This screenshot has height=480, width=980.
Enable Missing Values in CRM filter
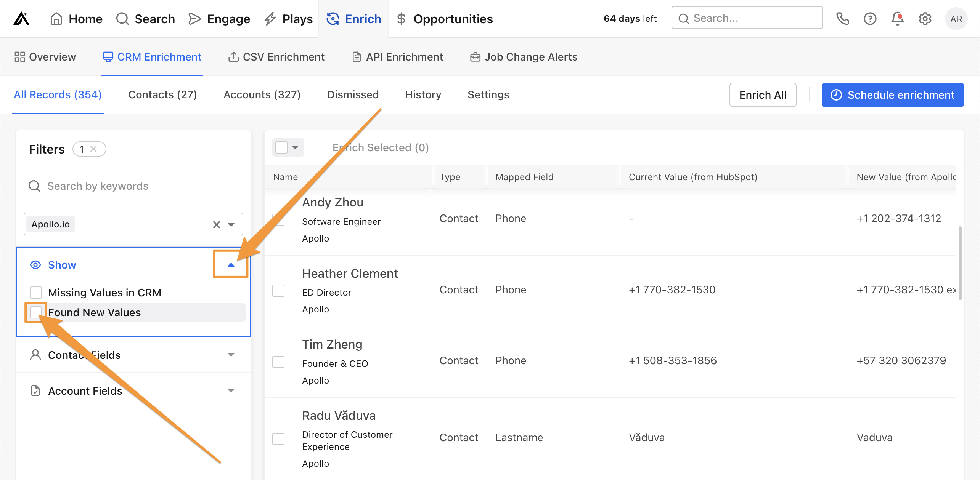[36, 292]
